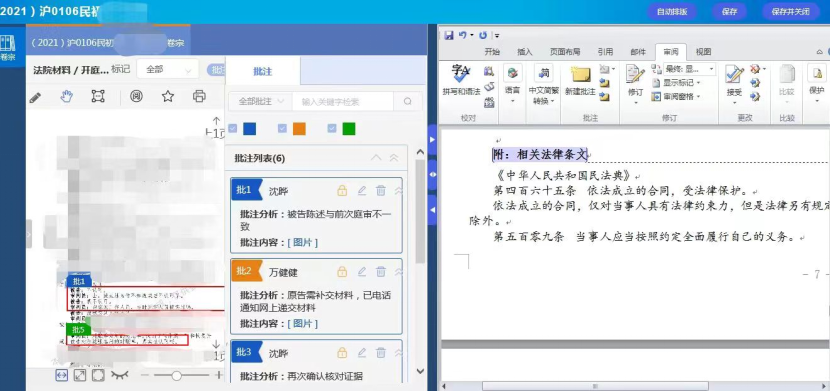This screenshot has width=830, height=391.
Task: Switch to the 插入 ribbon tab
Action: pos(525,52)
